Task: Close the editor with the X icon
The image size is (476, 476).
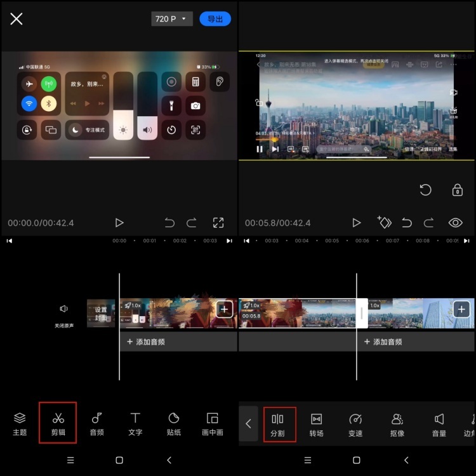Action: click(17, 19)
